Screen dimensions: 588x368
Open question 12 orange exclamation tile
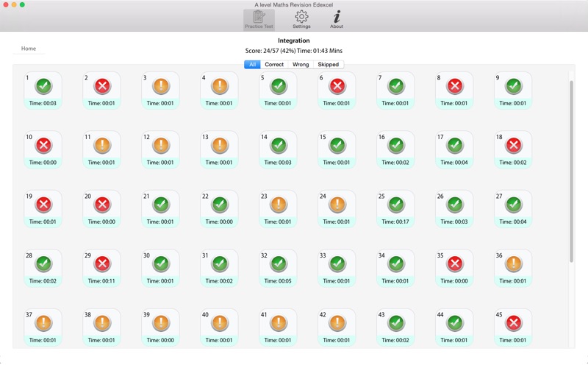point(160,150)
